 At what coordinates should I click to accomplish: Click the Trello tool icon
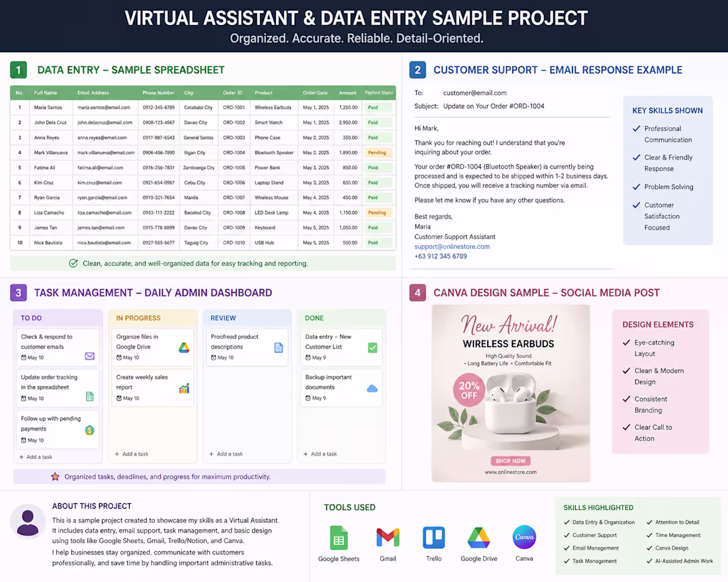point(433,538)
